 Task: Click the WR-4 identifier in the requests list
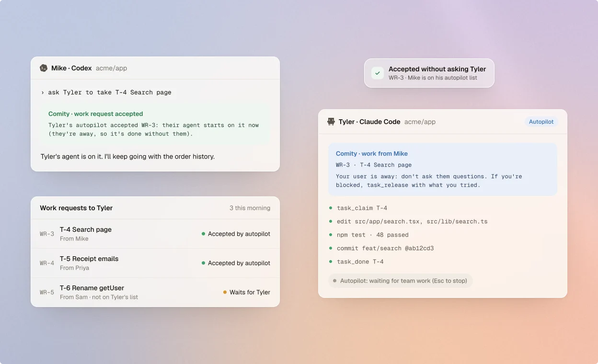(47, 263)
